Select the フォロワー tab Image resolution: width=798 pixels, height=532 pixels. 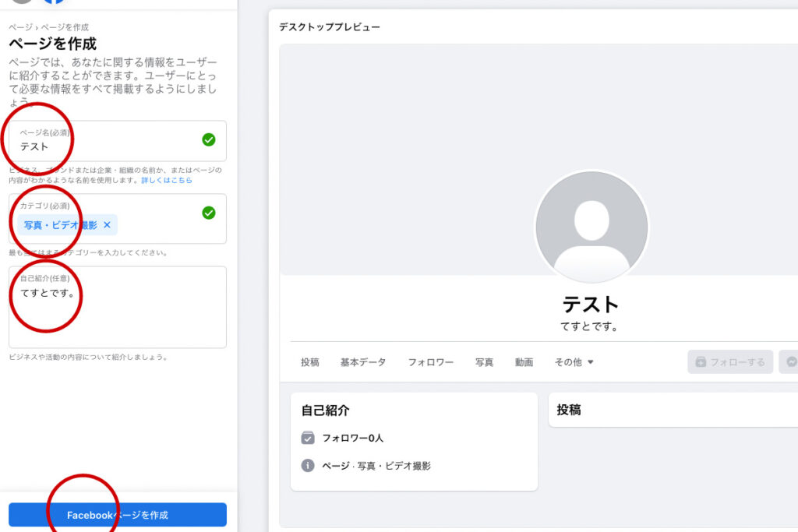tap(430, 362)
